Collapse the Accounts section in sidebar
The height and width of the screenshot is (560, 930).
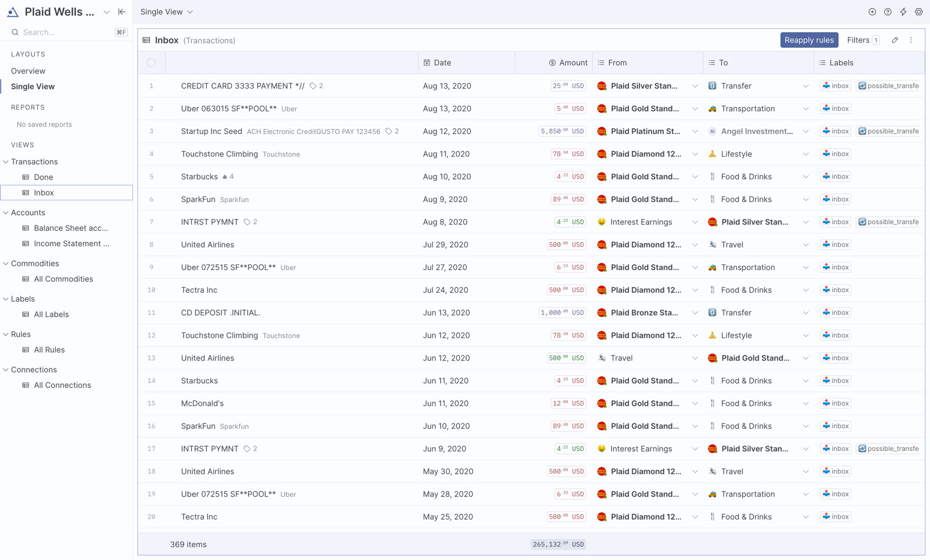click(6, 212)
